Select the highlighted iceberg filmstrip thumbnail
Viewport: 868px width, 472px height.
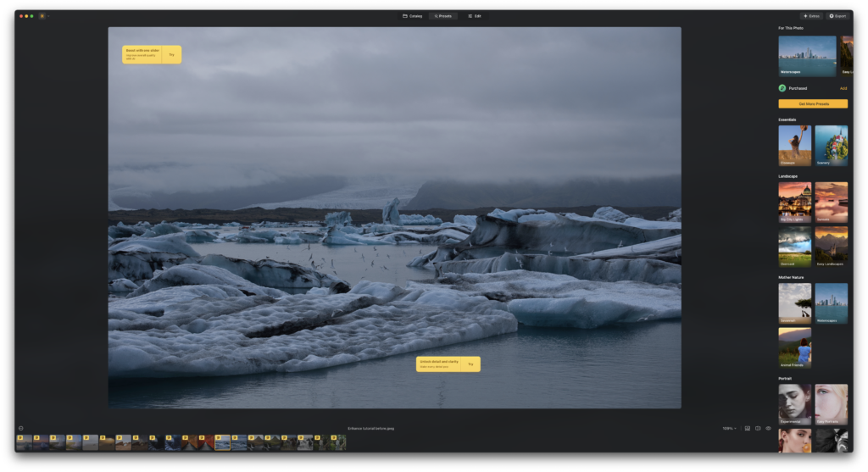click(223, 442)
